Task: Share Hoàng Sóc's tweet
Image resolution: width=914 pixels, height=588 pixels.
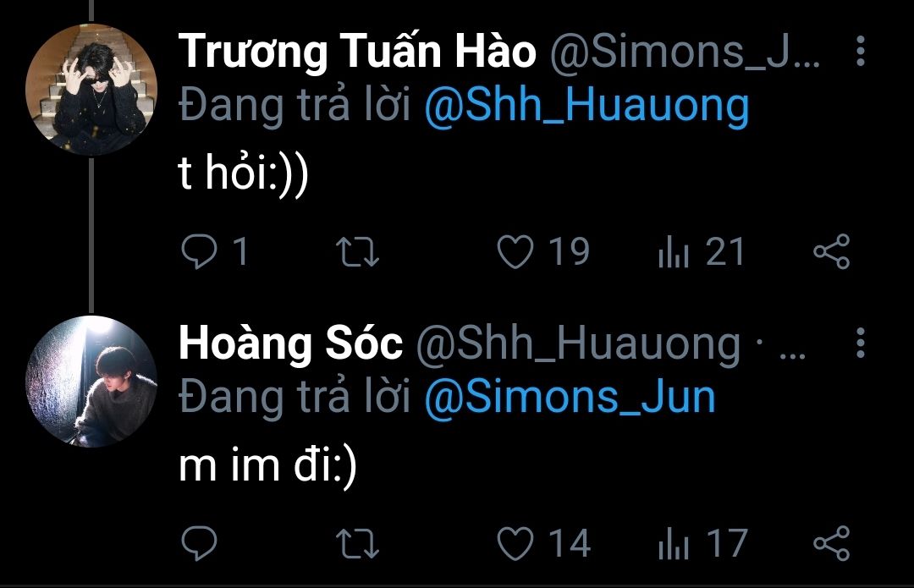Action: (832, 543)
